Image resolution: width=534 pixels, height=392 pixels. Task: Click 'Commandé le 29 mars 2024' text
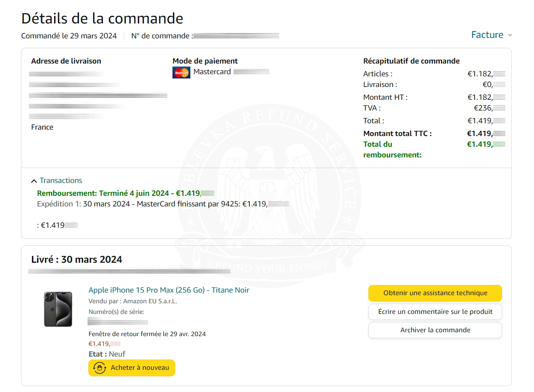[69, 36]
